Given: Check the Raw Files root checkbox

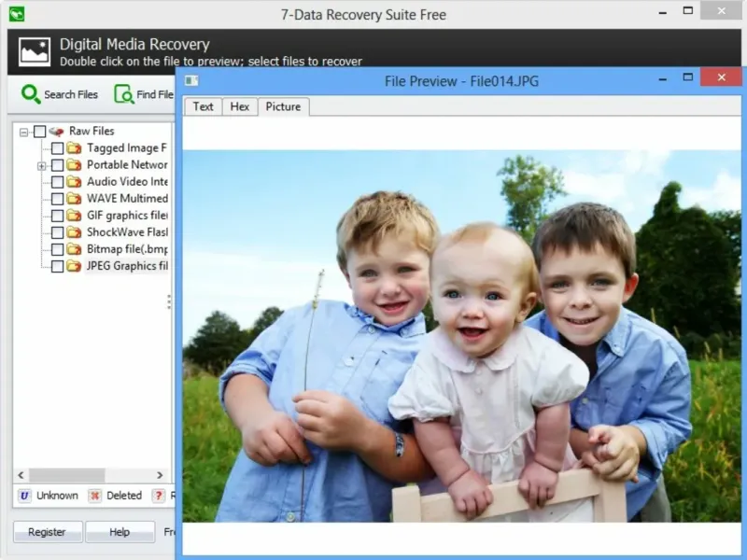Looking at the screenshot, I should click(x=40, y=132).
